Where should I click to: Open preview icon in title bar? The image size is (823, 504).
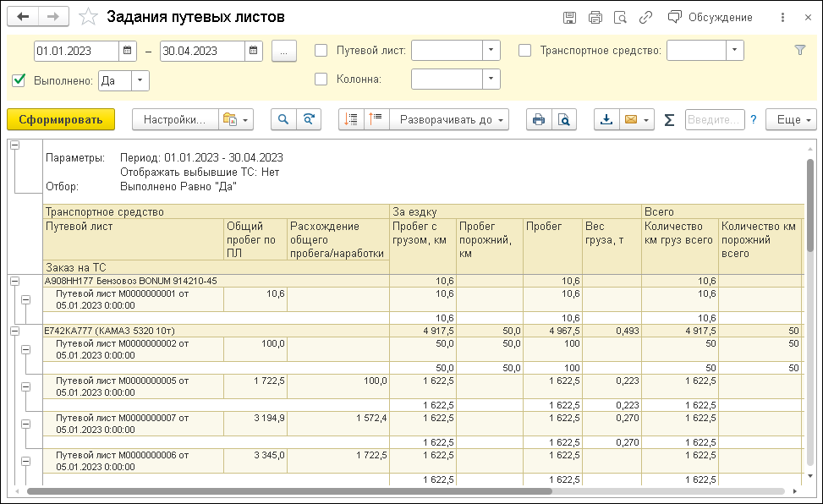tap(620, 17)
